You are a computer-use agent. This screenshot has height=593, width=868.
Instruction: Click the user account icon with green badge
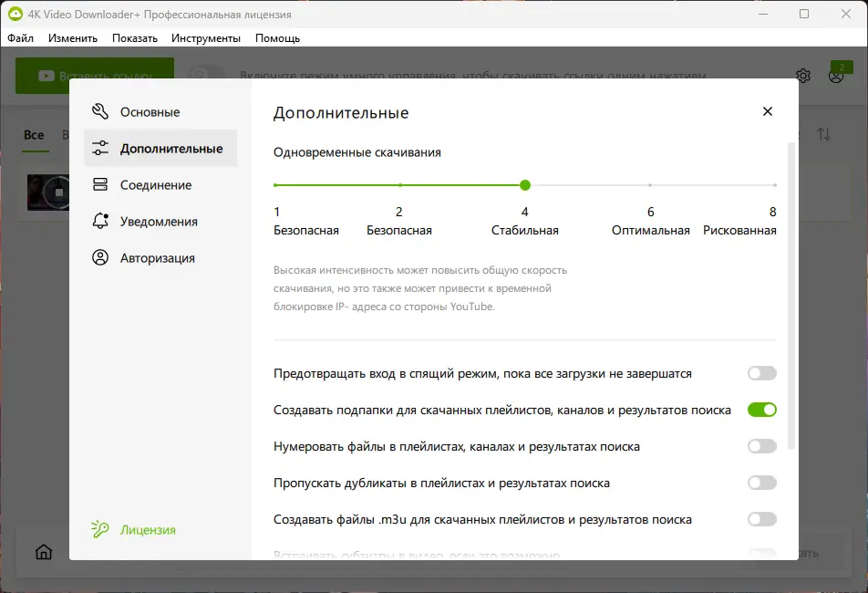click(x=835, y=77)
